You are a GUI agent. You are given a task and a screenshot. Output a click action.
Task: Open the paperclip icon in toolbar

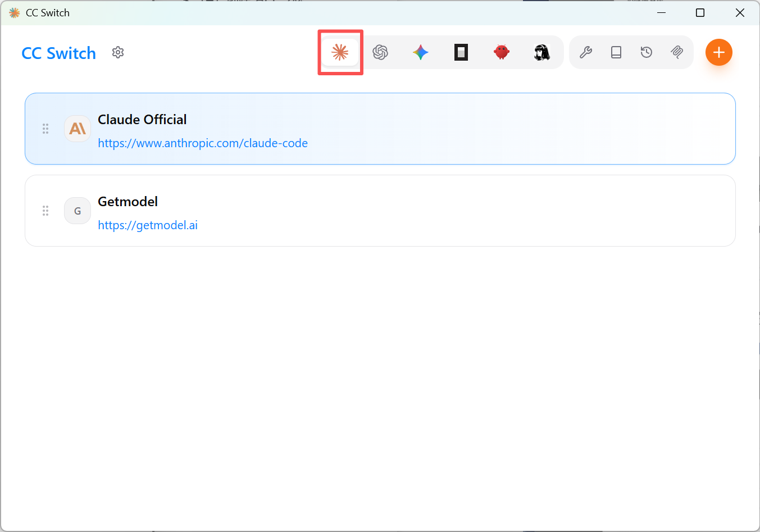(x=677, y=52)
